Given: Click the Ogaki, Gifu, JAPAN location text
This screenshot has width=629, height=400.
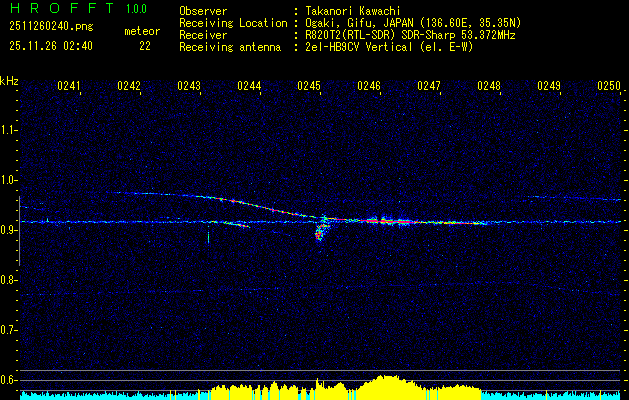Looking at the screenshot, I should [x=413, y=23].
